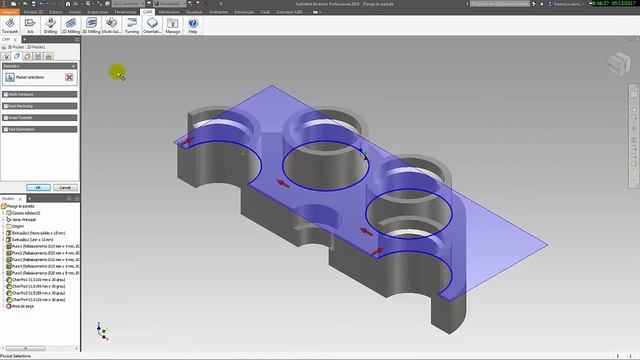Viewport: 640px width, 360px height.
Task: Click the help search field in title bar
Action: tap(499, 4)
